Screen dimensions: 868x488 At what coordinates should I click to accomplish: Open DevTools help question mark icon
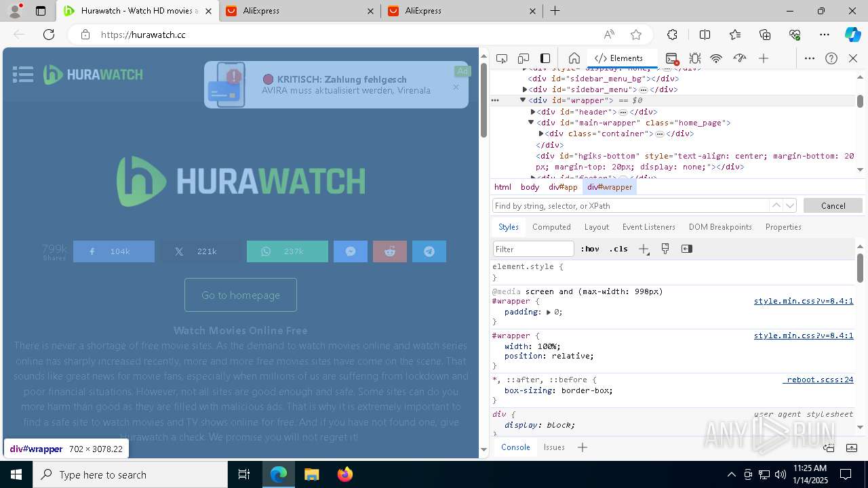click(x=831, y=58)
